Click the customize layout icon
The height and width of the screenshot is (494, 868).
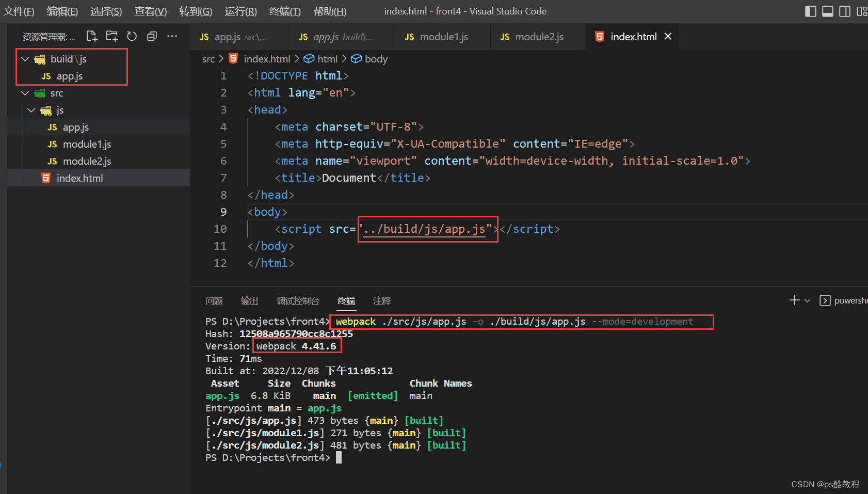pyautogui.click(x=862, y=11)
